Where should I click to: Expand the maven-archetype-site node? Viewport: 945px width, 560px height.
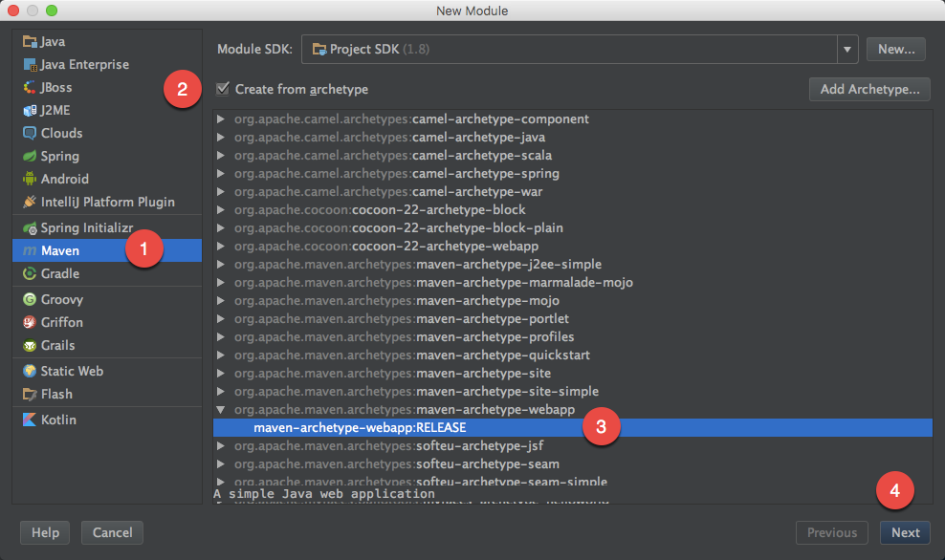point(221,374)
